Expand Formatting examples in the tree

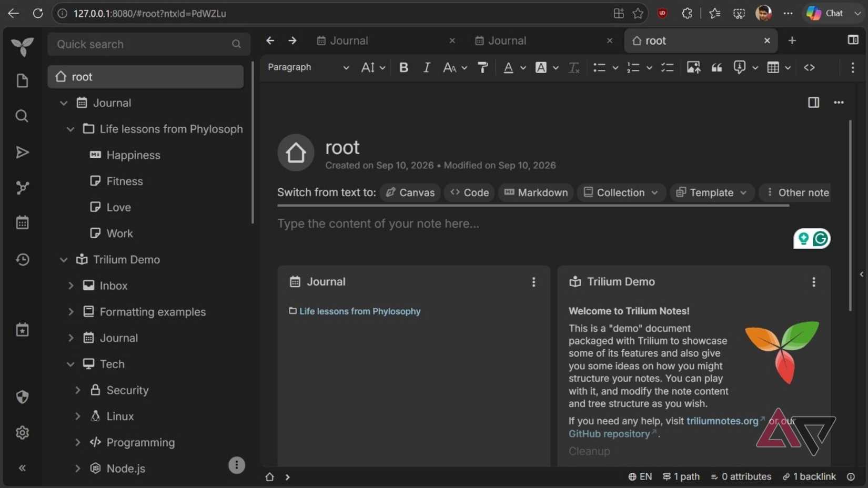click(70, 312)
